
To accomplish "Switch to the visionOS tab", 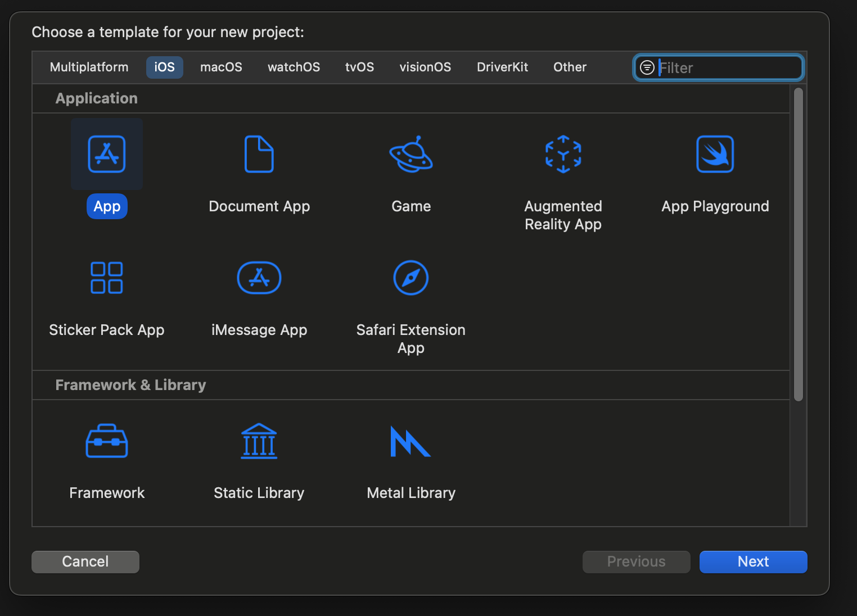I will (425, 67).
